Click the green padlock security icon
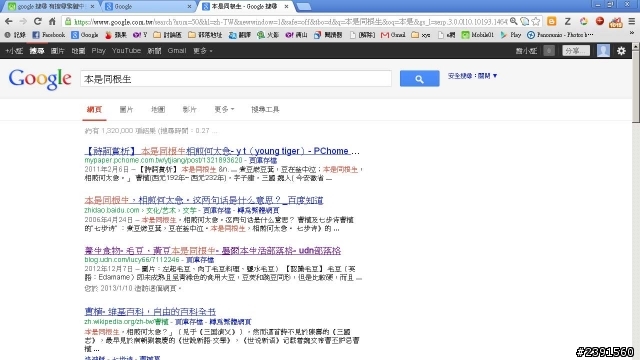This screenshot has width=640, height=360. (68, 22)
